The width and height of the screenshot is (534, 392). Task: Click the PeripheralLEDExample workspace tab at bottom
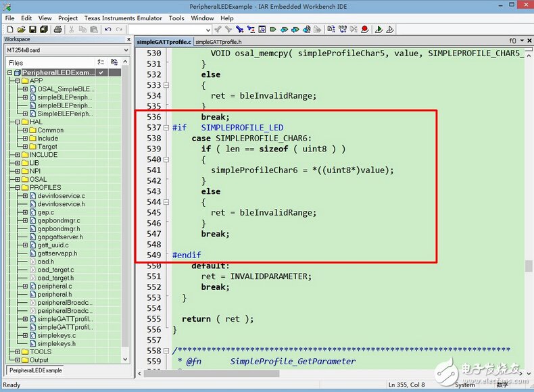(36, 370)
